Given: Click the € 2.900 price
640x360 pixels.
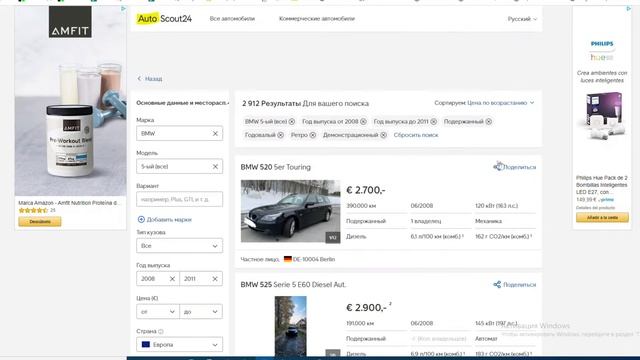Looking at the screenshot, I should tap(367, 308).
